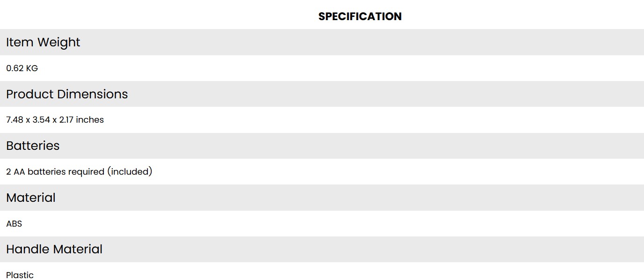Select the Material header row
644x280 pixels.
[322, 198]
